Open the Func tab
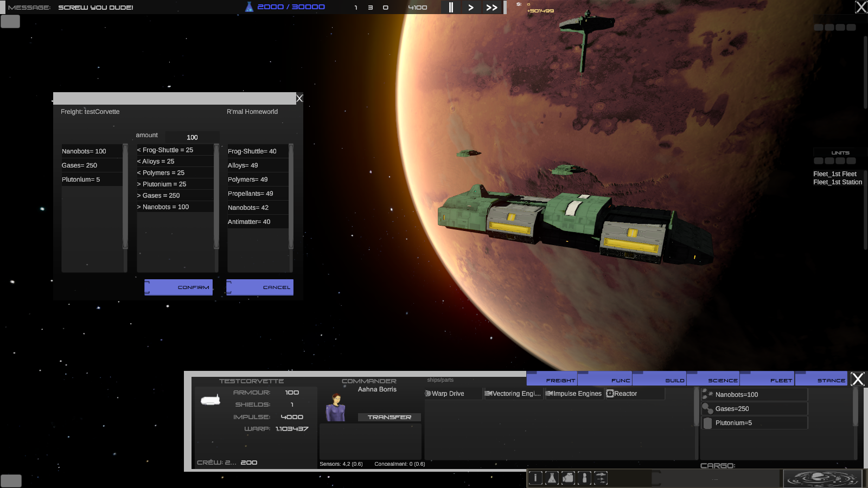 pos(605,378)
